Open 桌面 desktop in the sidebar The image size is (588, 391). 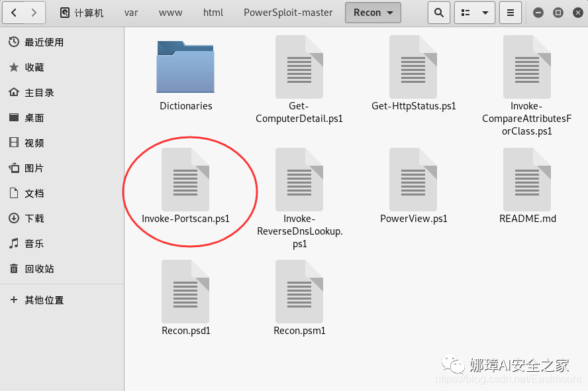[62, 117]
